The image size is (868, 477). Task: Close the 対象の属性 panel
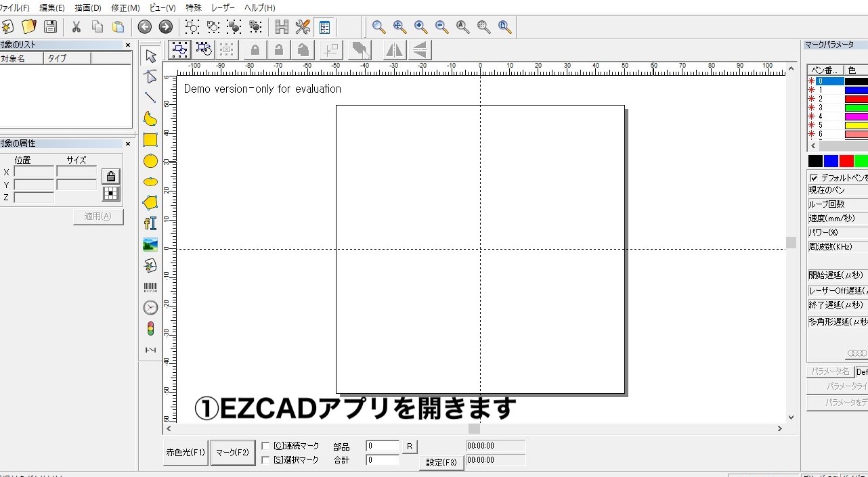(x=128, y=143)
